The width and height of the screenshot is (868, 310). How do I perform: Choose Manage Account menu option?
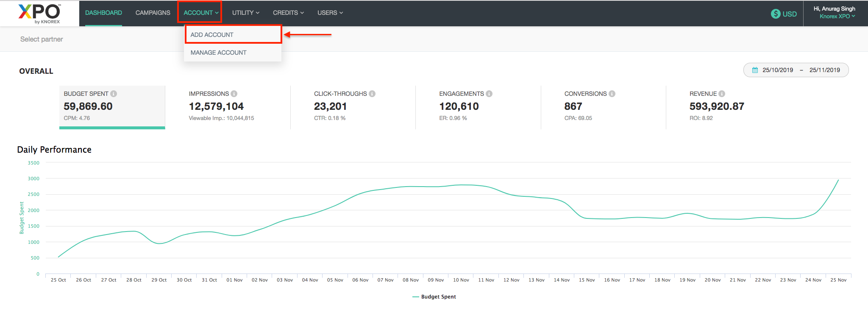(218, 53)
